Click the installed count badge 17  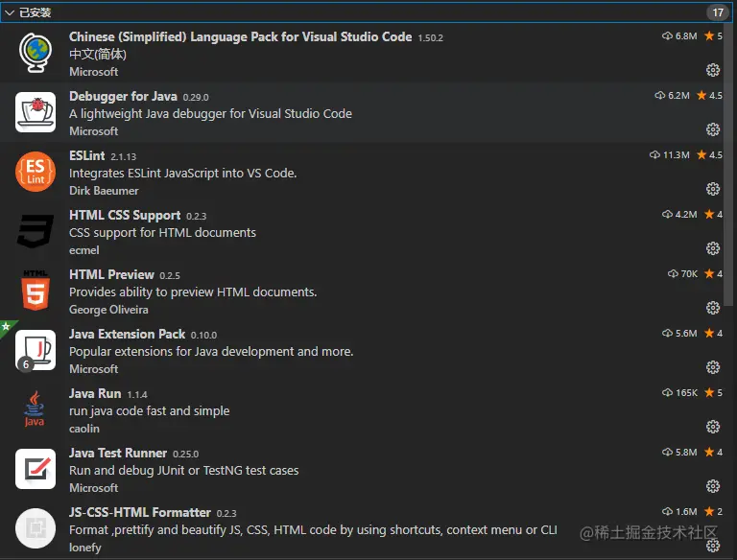(717, 12)
